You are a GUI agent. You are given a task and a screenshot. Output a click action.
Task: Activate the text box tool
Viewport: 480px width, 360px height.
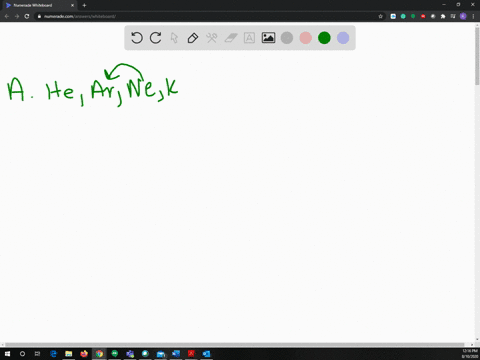(249, 38)
